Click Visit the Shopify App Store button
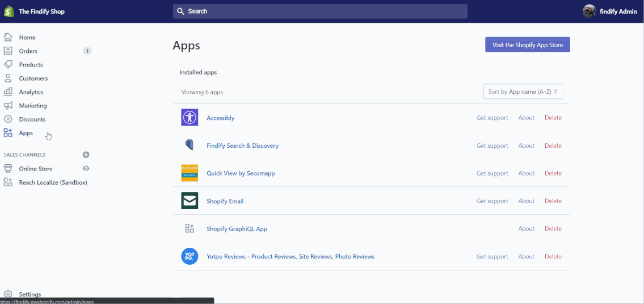The height and width of the screenshot is (304, 644). coord(527,45)
